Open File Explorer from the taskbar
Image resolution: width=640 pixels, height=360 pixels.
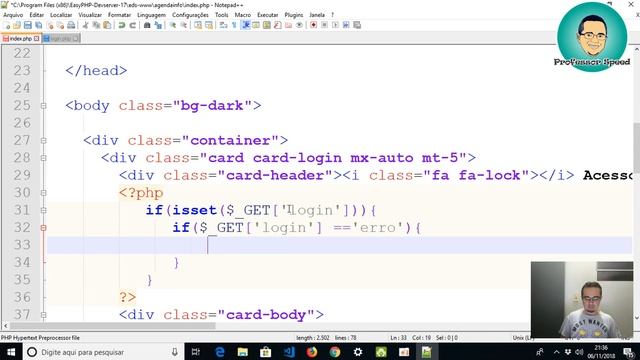coord(242,352)
